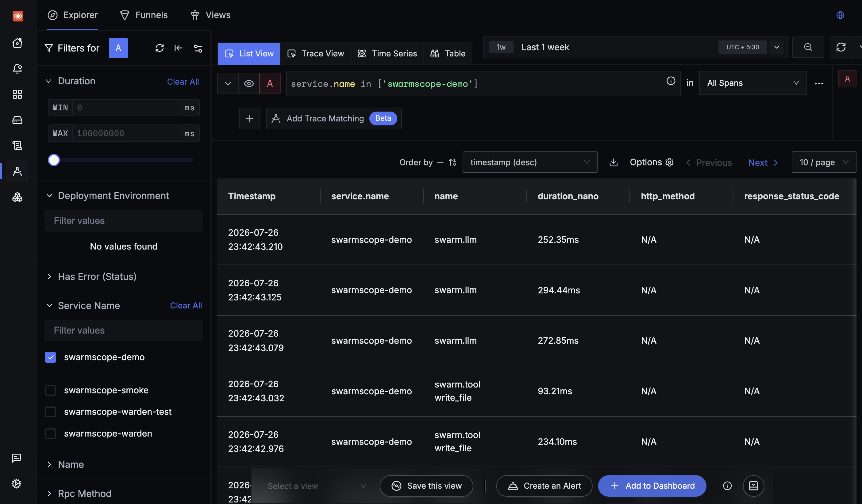The width and height of the screenshot is (862, 504).
Task: Open the Logs scroll sidebar icon
Action: click(x=17, y=146)
